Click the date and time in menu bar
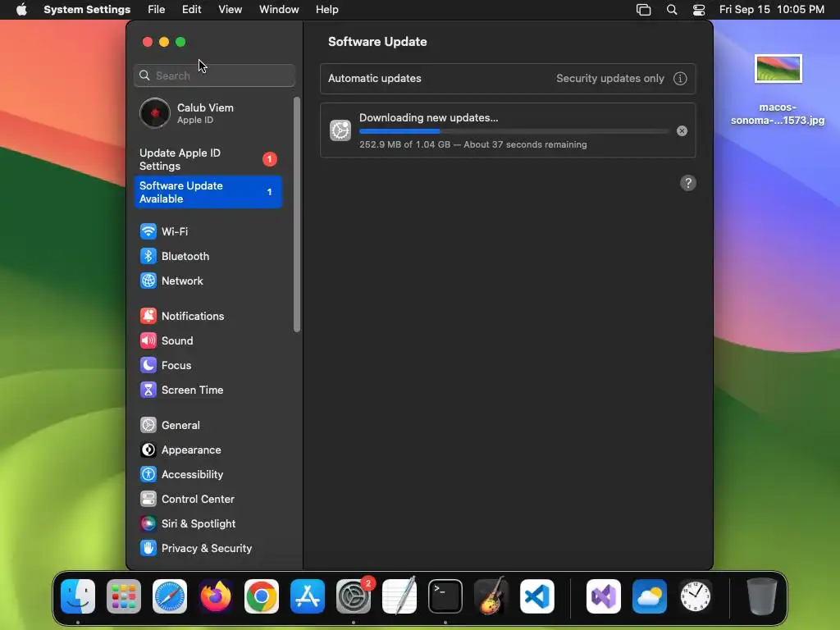The image size is (840, 630). (771, 10)
